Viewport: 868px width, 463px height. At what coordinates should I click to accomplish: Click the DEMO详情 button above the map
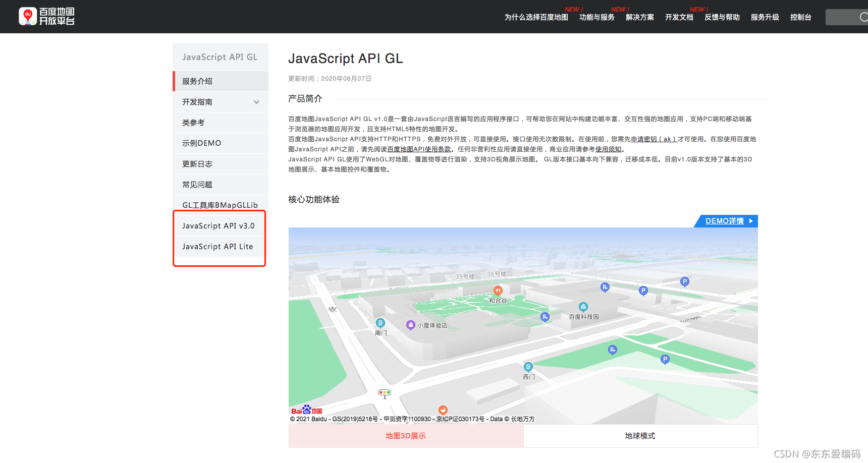pyautogui.click(x=725, y=221)
